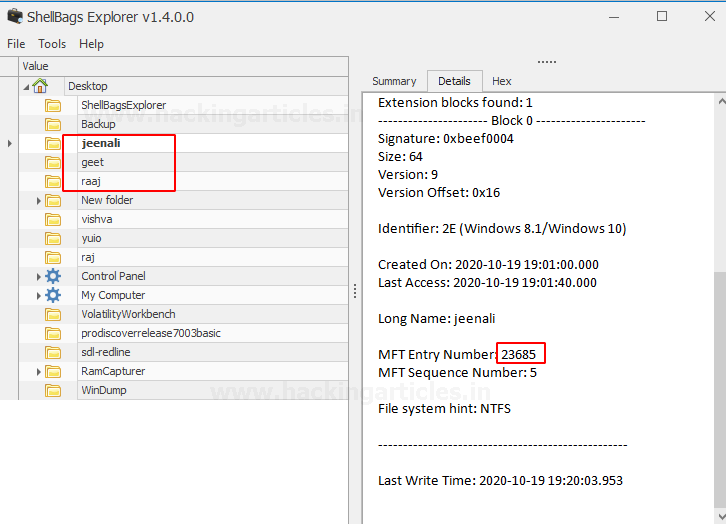The width and height of the screenshot is (726, 524).
Task: Click the folder icon beside sdl-redline
Action: (x=53, y=352)
